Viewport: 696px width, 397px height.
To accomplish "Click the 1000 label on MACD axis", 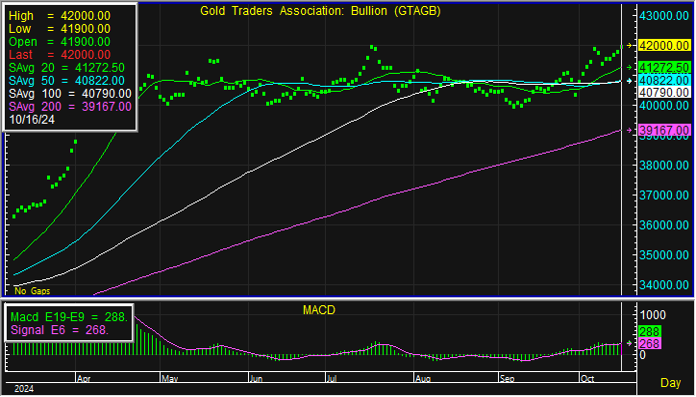I will [652, 315].
